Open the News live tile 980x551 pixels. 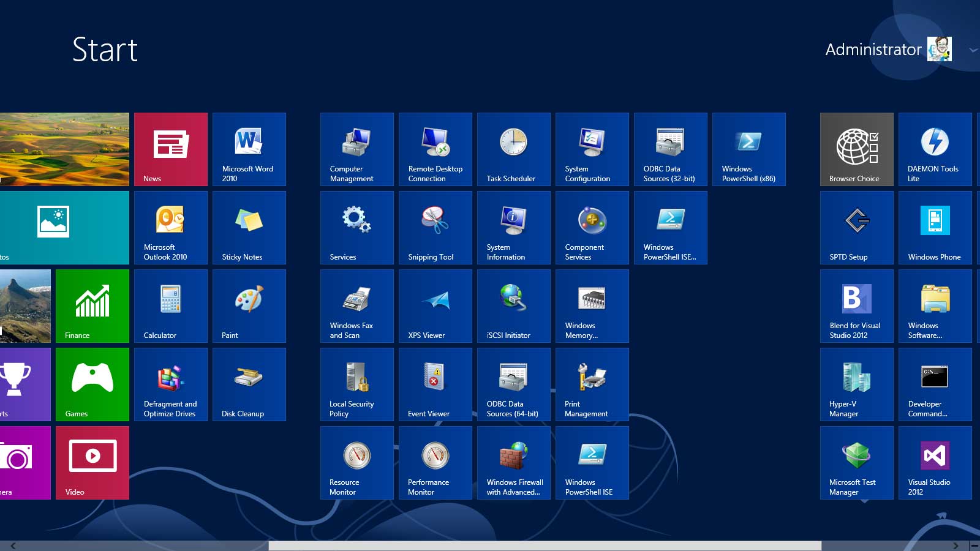pos(170,149)
